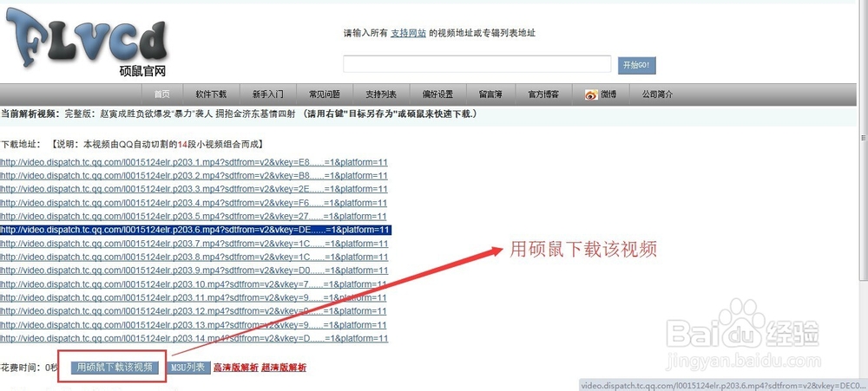Open the Weibo icon in navigation bar

point(591,94)
